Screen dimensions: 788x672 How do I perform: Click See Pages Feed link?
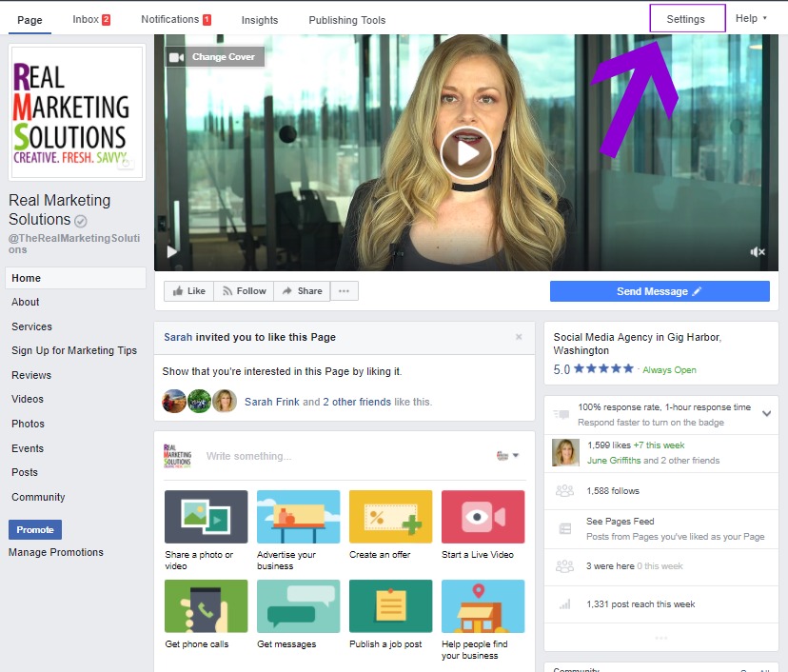pyautogui.click(x=621, y=522)
